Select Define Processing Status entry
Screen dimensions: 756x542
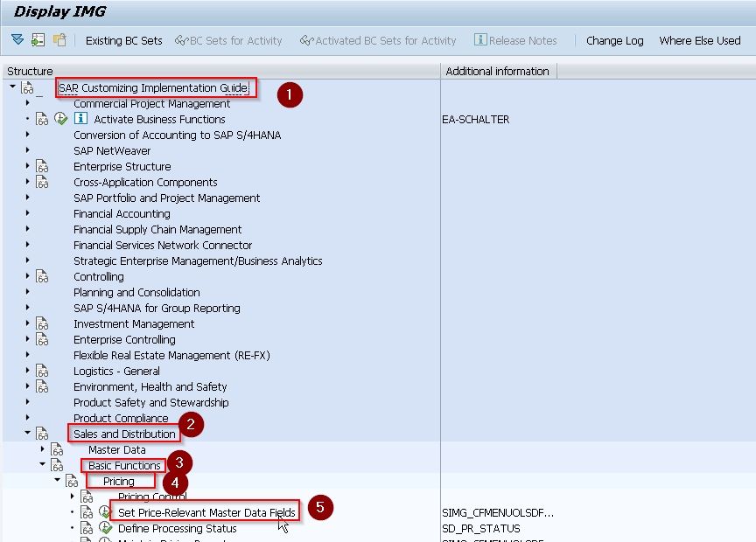pyautogui.click(x=178, y=529)
